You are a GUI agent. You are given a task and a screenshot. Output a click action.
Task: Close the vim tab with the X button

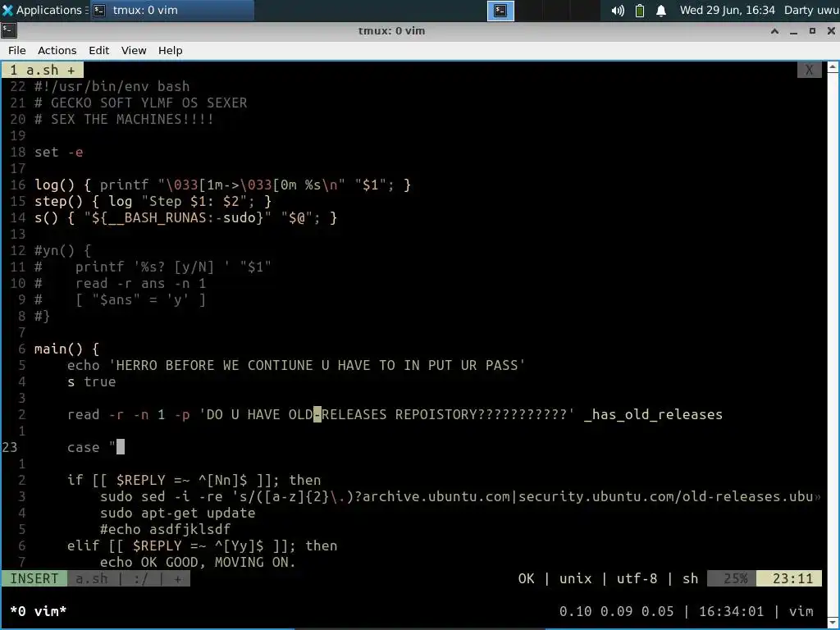pos(809,70)
